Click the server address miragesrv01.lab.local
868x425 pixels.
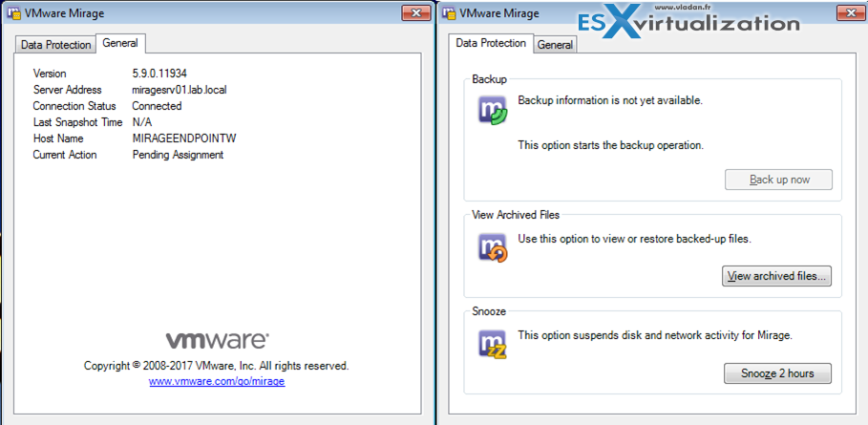click(x=179, y=90)
